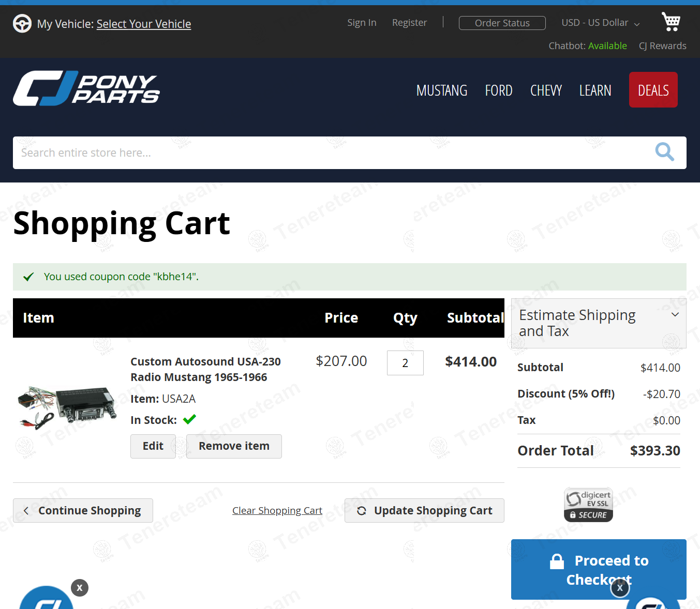
Task: Open the bottom-left CJ chat bubble
Action: (47, 598)
